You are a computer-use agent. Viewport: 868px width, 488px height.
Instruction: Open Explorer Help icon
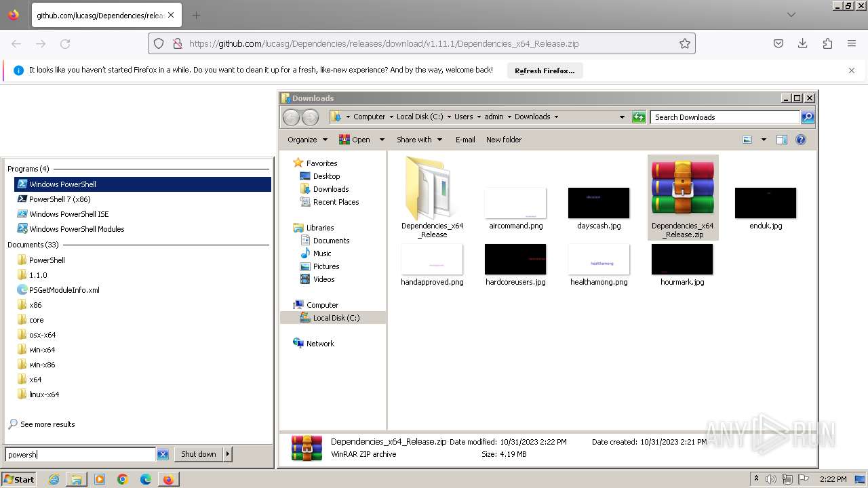(x=801, y=140)
